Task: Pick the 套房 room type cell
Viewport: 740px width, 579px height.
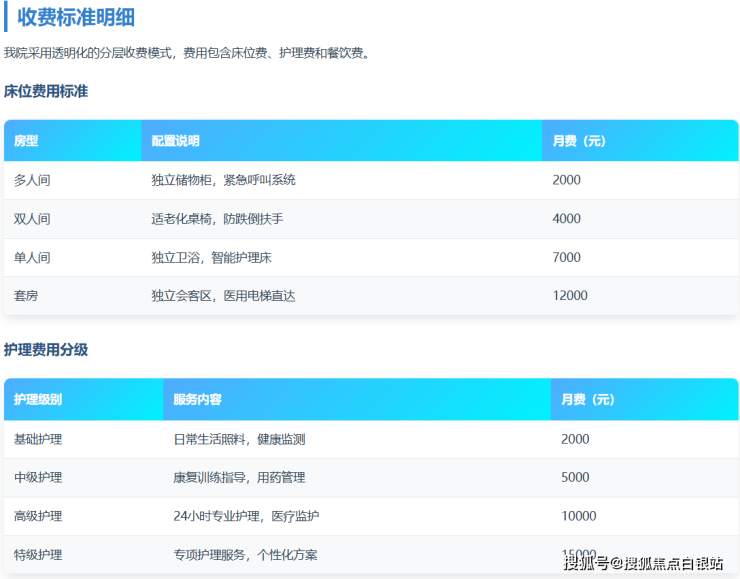Action: point(26,296)
